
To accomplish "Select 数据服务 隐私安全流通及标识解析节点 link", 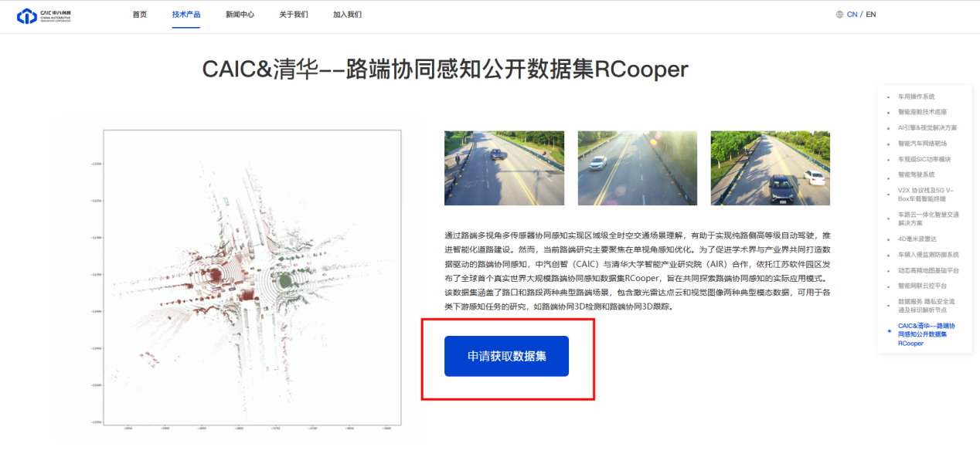I will [928, 306].
